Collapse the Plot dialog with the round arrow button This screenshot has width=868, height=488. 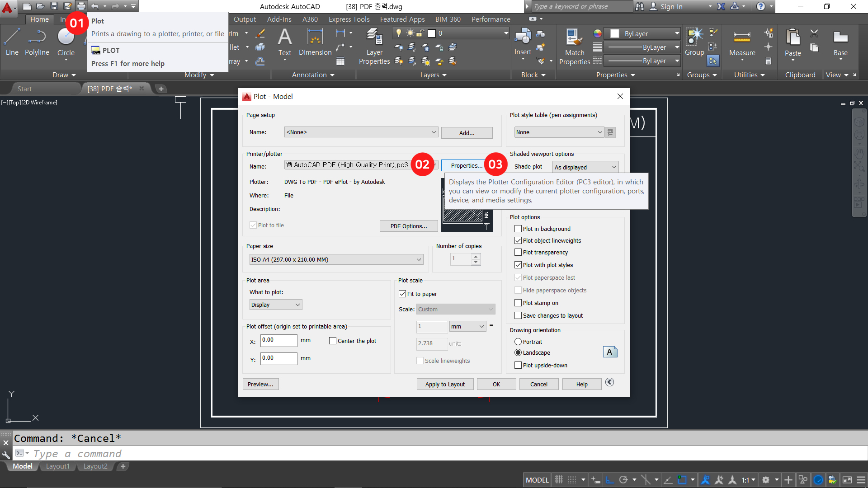(610, 382)
